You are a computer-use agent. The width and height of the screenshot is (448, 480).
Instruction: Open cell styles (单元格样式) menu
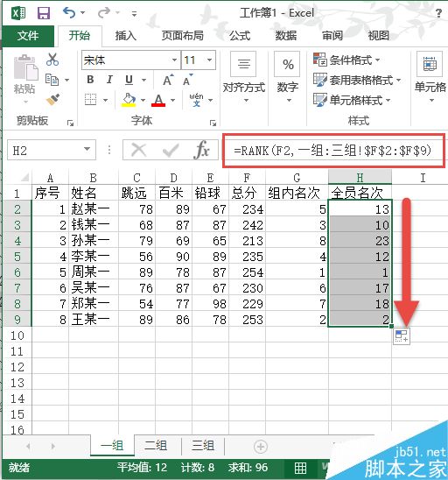click(353, 100)
